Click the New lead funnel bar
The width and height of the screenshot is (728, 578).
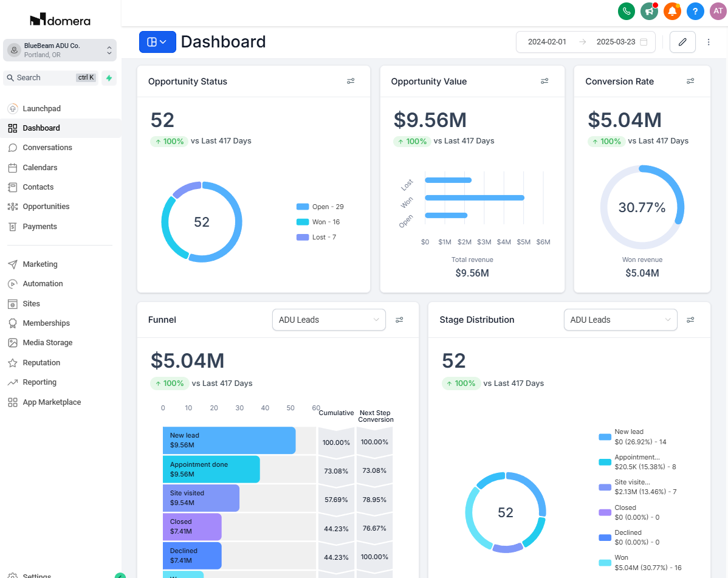pyautogui.click(x=229, y=440)
